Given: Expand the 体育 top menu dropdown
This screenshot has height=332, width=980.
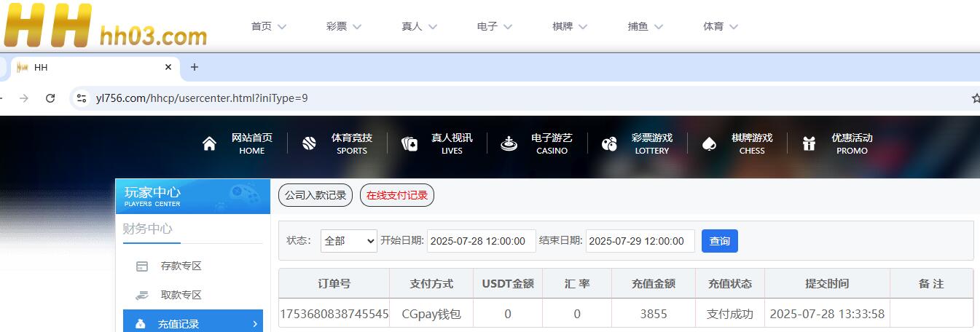Looking at the screenshot, I should [x=721, y=26].
